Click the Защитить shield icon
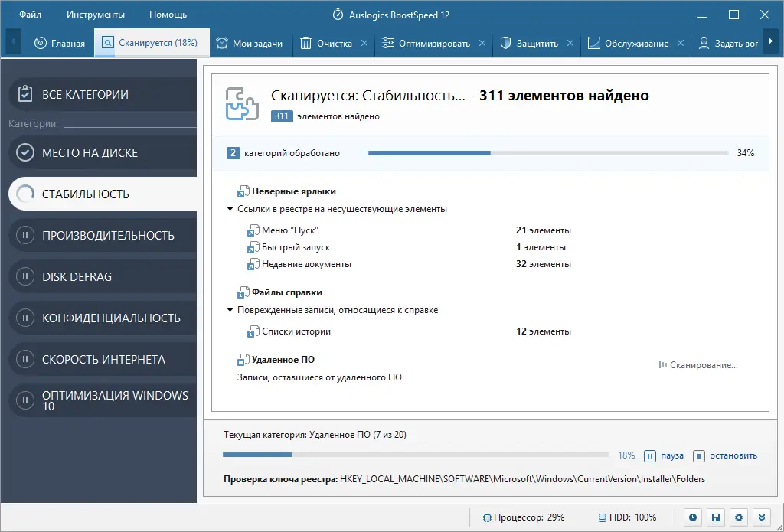Viewport: 784px width, 532px height. coord(505,44)
